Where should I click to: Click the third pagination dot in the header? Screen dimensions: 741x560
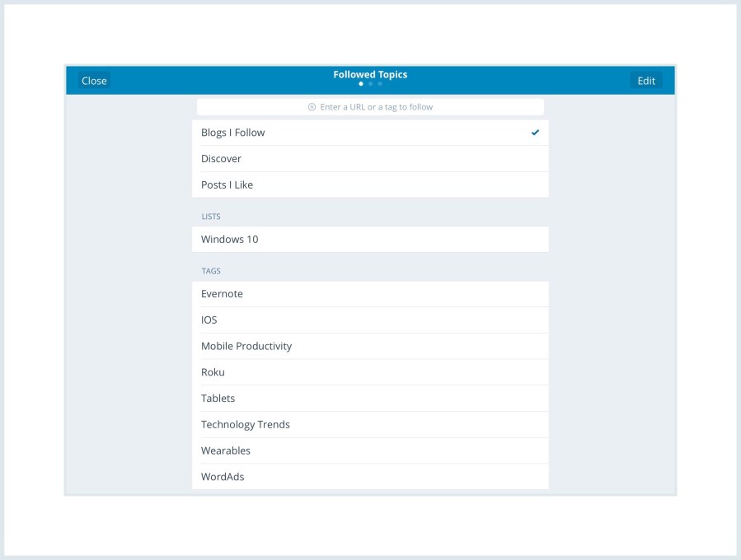click(x=379, y=83)
